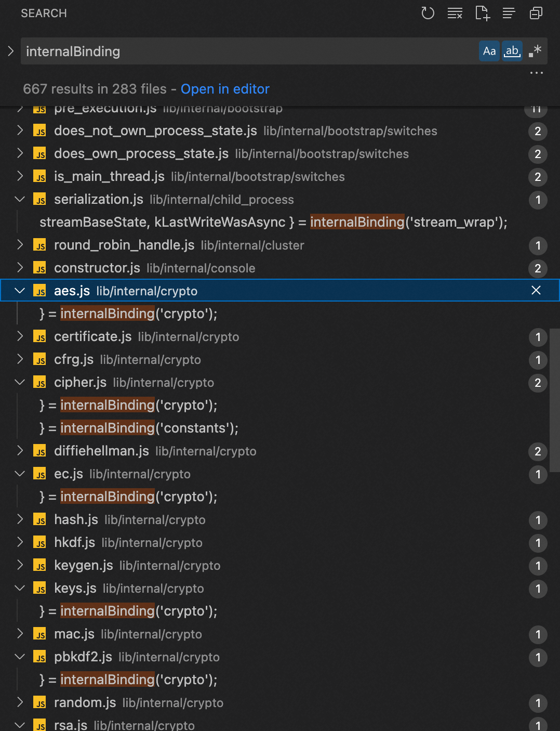Expand certificate.js results
The height and width of the screenshot is (731, 560).
coord(20,336)
